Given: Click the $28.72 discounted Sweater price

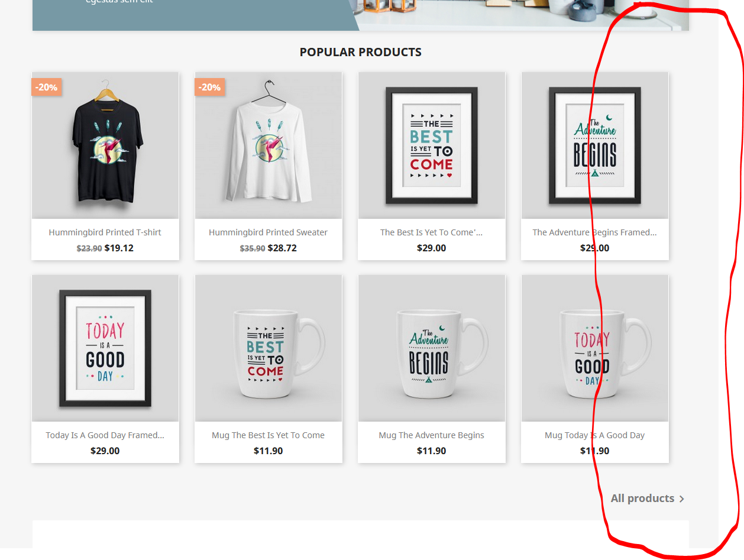Looking at the screenshot, I should (282, 248).
